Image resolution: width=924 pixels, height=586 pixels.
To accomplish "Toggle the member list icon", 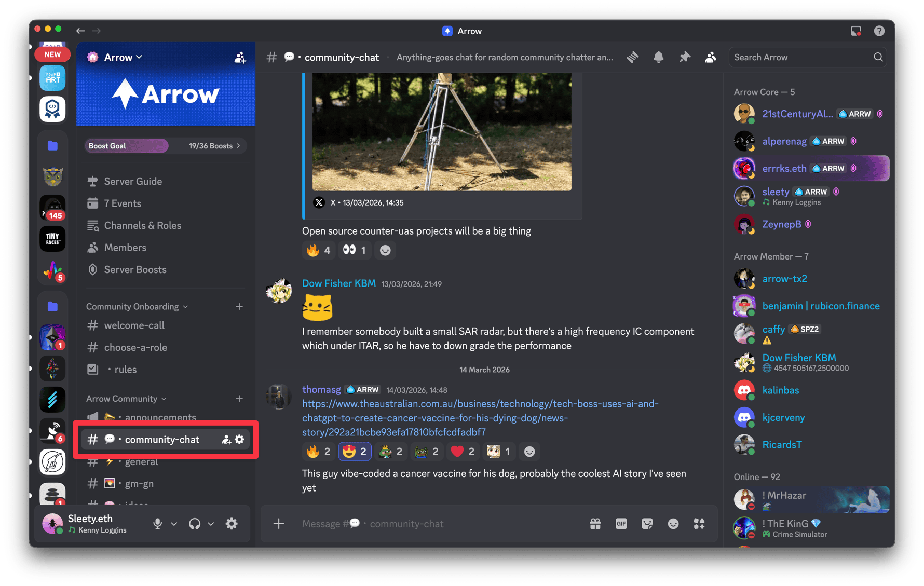I will pyautogui.click(x=710, y=57).
